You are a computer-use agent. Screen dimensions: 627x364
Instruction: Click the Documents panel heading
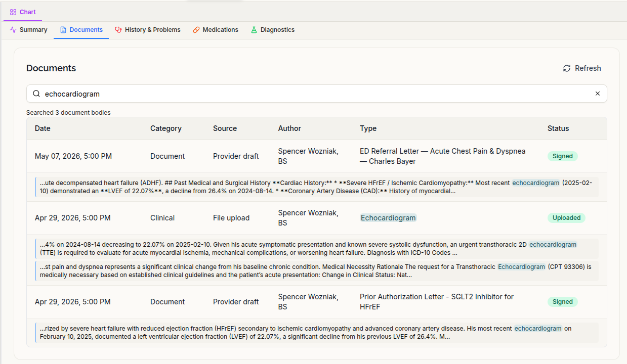pyautogui.click(x=51, y=68)
